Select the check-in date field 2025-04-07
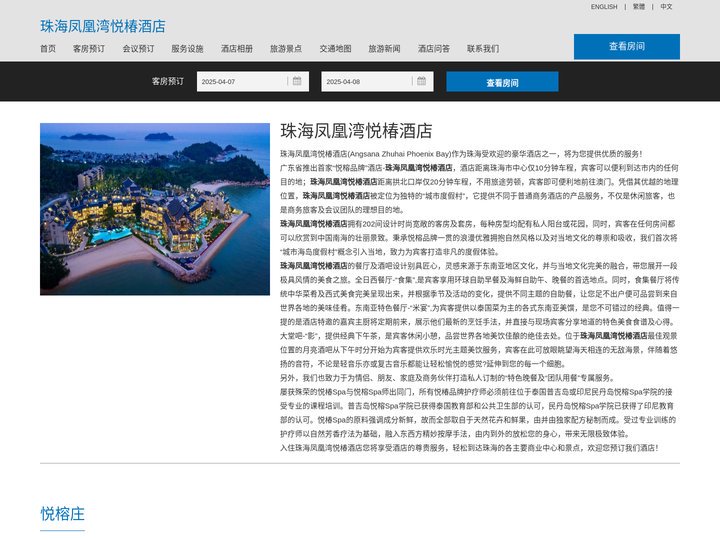Image resolution: width=720 pixels, height=540 pixels. tap(253, 82)
